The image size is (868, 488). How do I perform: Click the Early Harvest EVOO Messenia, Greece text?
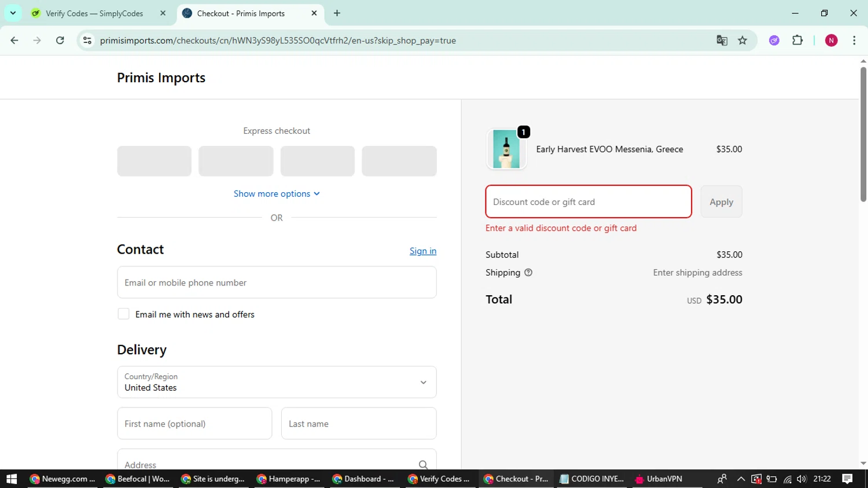[x=609, y=149]
